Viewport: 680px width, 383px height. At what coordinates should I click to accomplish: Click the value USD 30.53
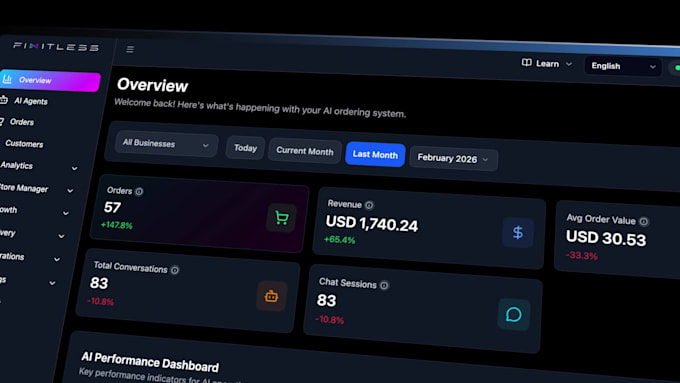[x=606, y=238]
